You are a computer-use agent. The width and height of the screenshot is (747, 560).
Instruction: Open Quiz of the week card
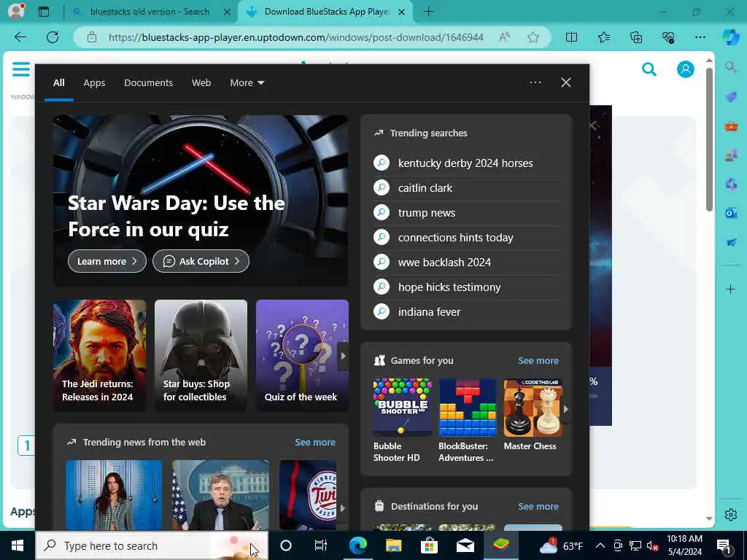[x=302, y=355]
